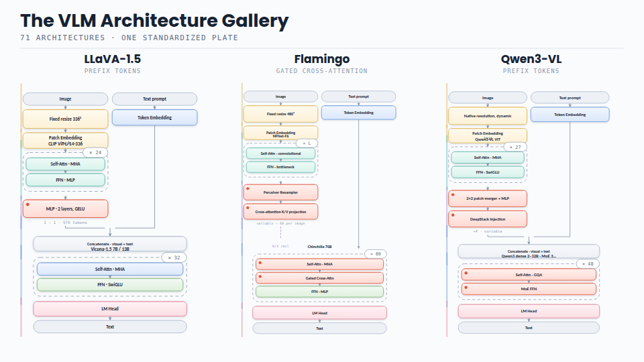644x362 pixels.
Task: Click the MoE FFN block
Action: click(529, 289)
